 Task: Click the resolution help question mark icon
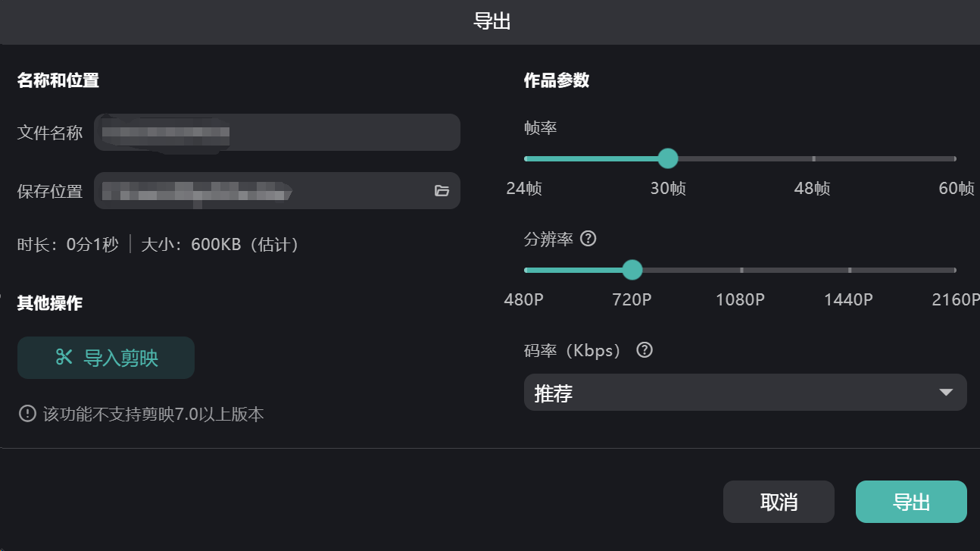tap(588, 239)
